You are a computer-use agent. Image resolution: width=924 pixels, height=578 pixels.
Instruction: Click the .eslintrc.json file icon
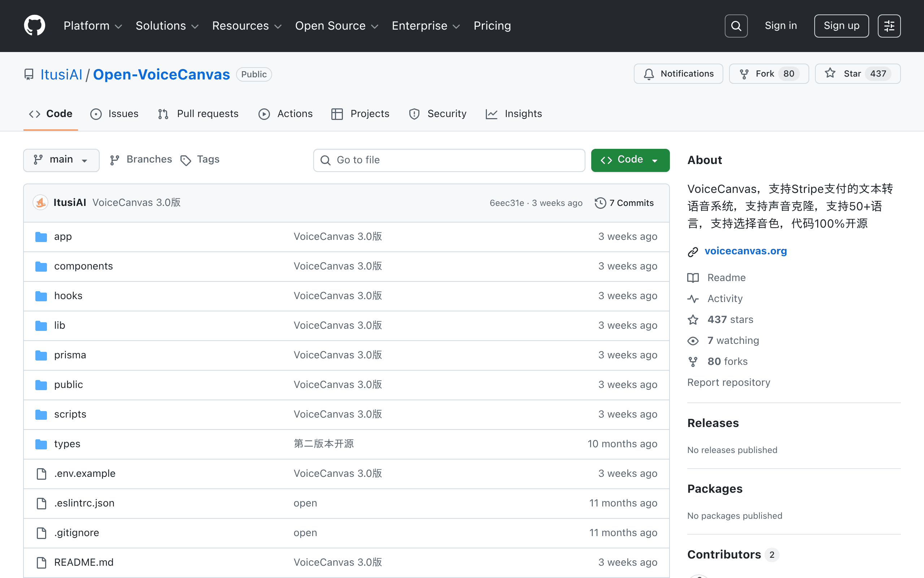[41, 504]
